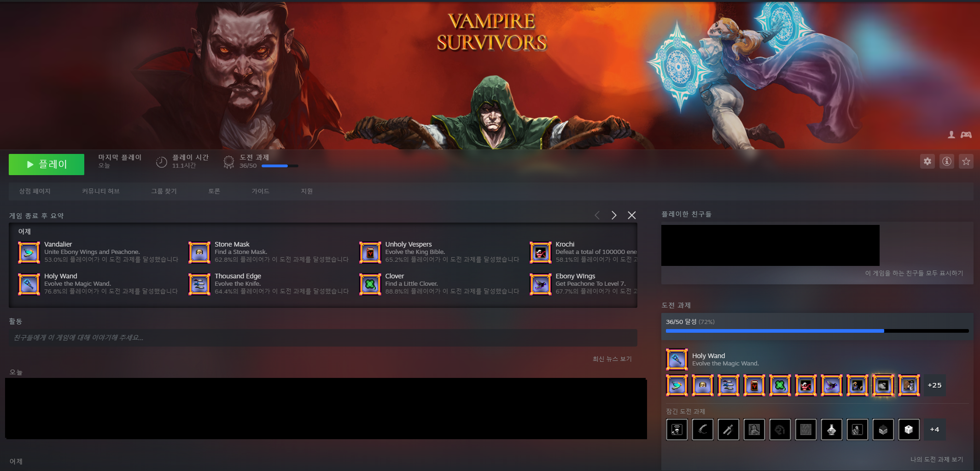The image size is (980, 471).
Task: Click Clover achievement icon in summary
Action: click(x=370, y=284)
